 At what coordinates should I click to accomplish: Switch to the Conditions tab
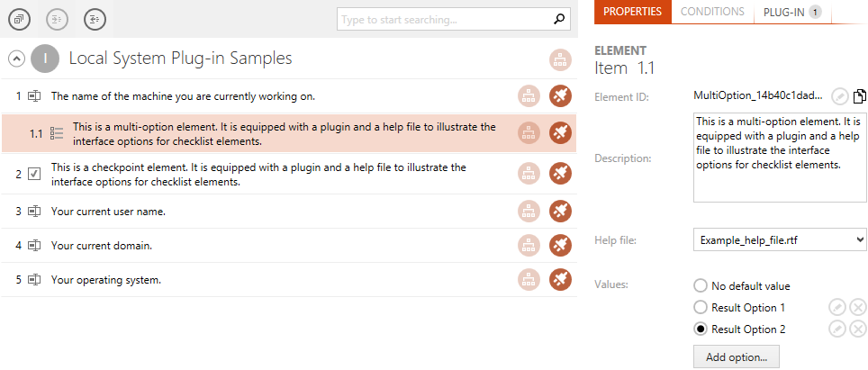tap(712, 12)
